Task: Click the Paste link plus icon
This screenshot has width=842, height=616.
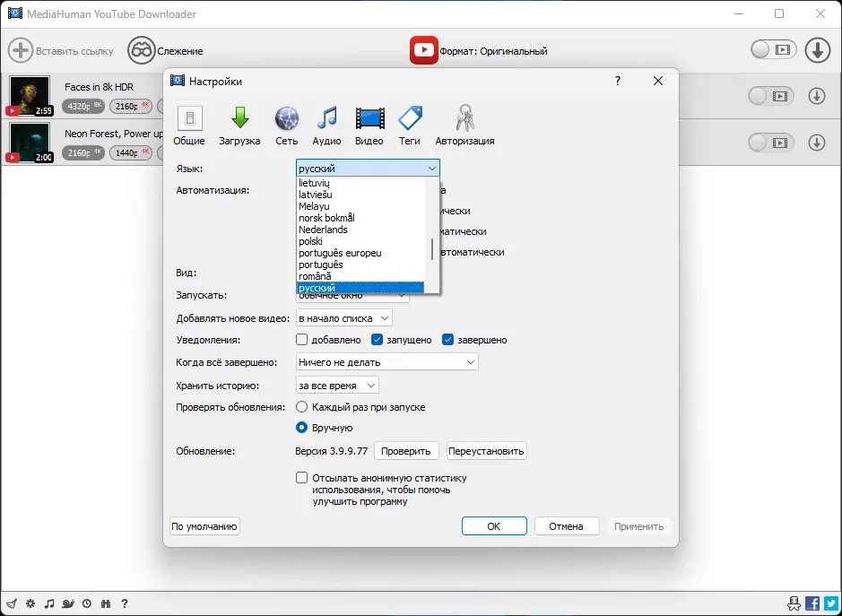Action: tap(21, 50)
